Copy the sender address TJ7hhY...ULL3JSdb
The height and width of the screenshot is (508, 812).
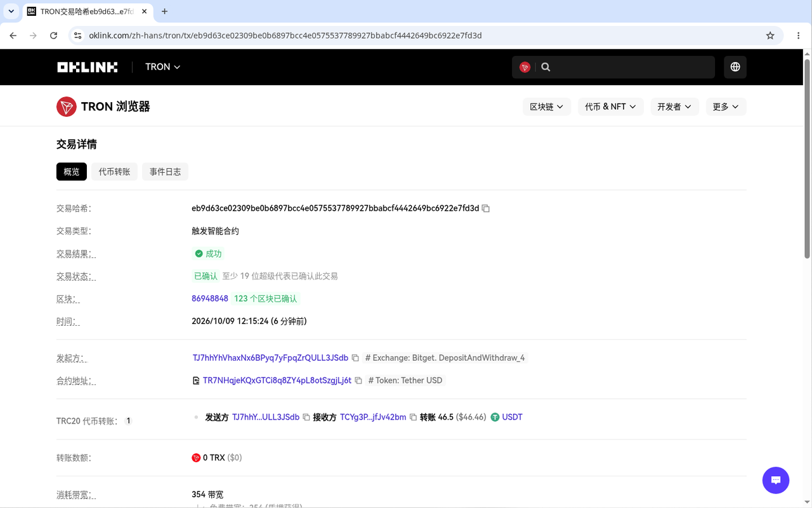click(x=306, y=417)
